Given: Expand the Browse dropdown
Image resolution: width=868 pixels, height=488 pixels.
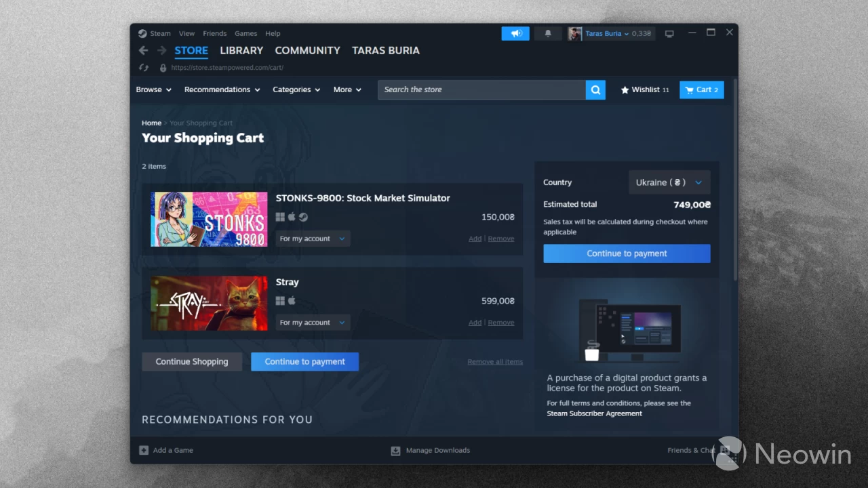Looking at the screenshot, I should 153,89.
